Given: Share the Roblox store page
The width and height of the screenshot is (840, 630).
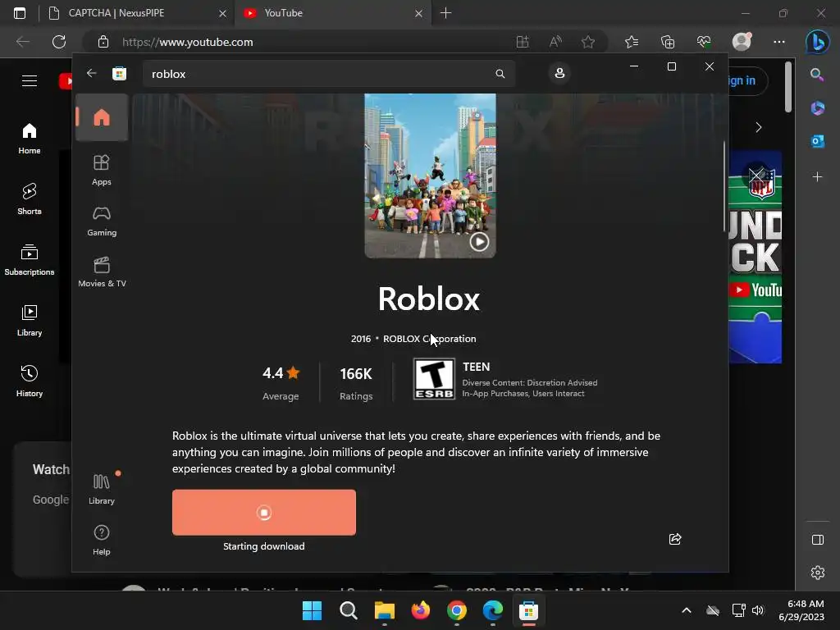Looking at the screenshot, I should tap(675, 539).
